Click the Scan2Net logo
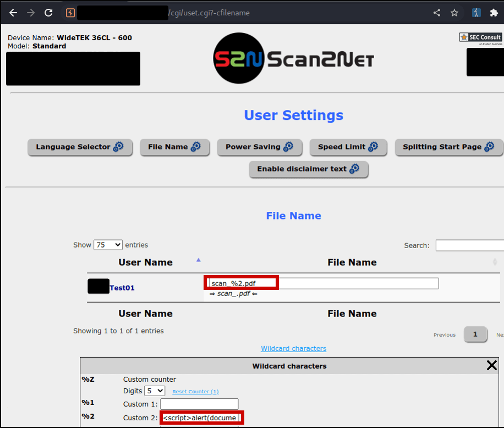 coord(293,58)
